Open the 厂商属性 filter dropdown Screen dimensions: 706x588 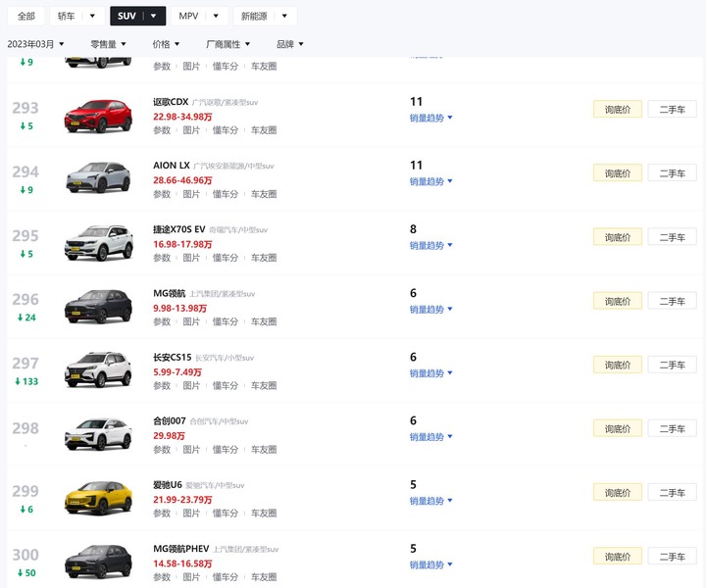[x=227, y=44]
